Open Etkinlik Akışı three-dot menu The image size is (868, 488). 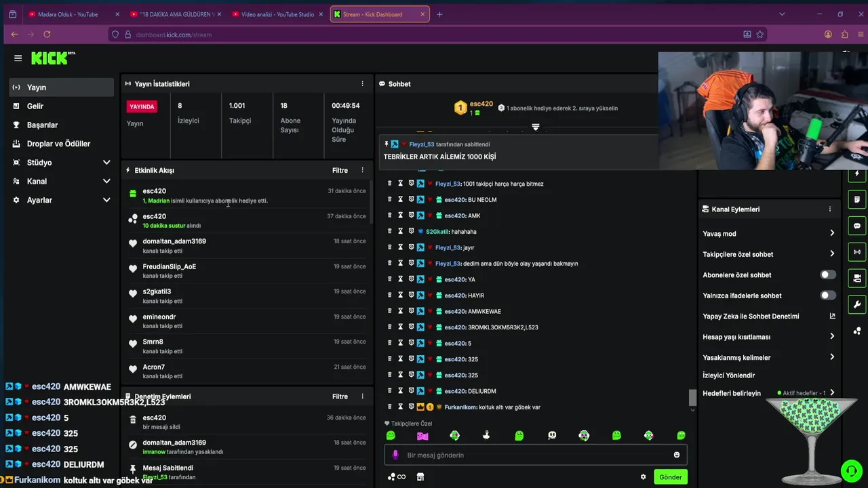(x=362, y=170)
